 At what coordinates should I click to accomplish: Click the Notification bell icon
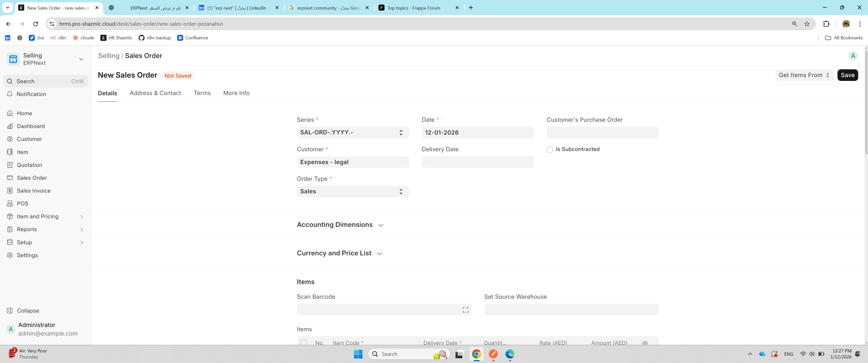click(10, 94)
